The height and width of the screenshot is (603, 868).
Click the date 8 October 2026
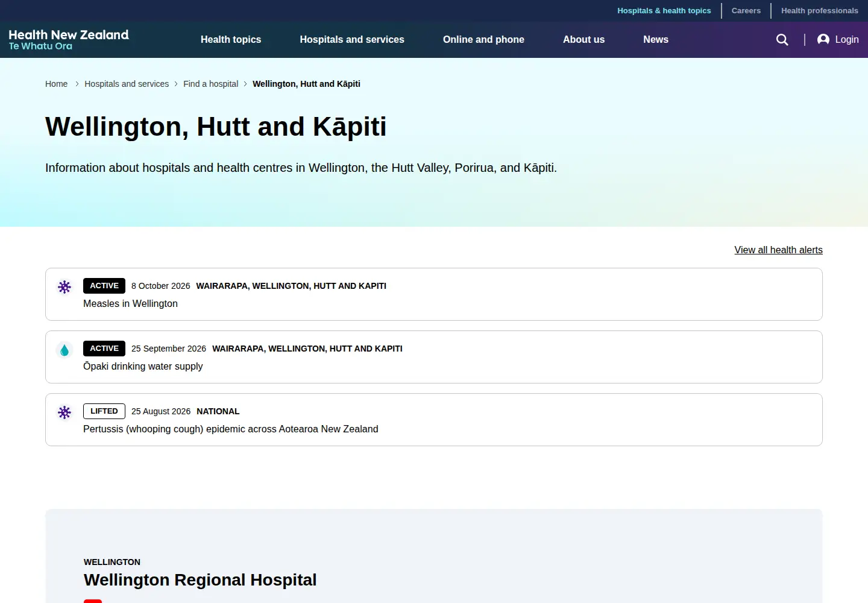[161, 286]
